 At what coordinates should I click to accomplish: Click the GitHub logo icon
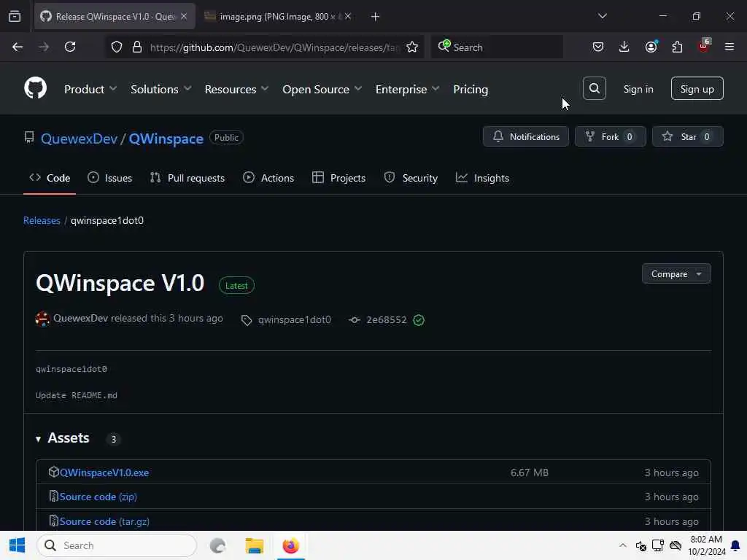tap(35, 88)
